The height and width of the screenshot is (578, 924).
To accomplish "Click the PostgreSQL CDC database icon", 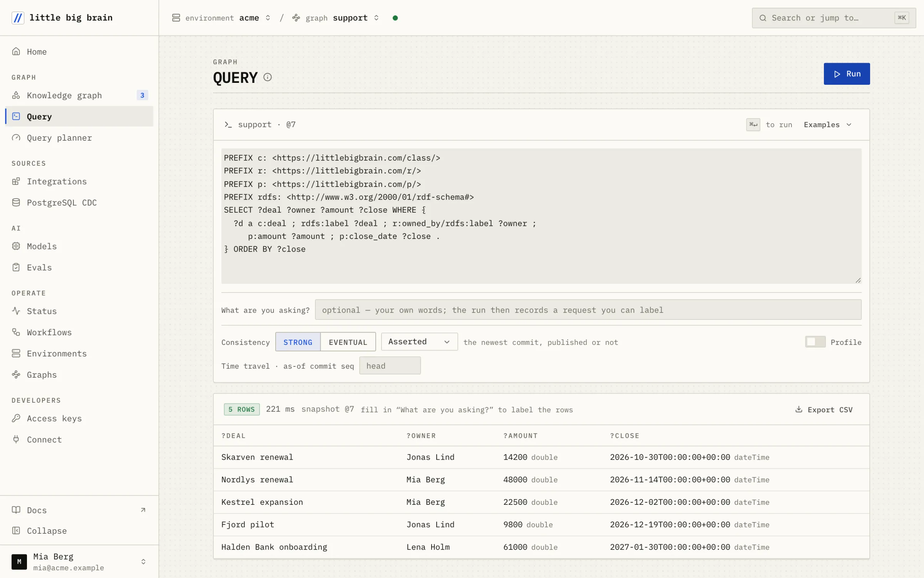I will (x=16, y=202).
